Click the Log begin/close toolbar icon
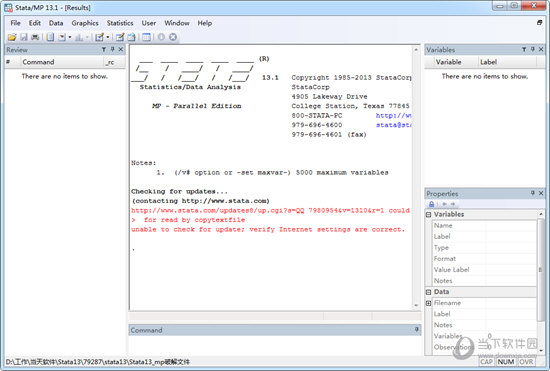Viewport: 550px width, 371px height. coord(50,37)
